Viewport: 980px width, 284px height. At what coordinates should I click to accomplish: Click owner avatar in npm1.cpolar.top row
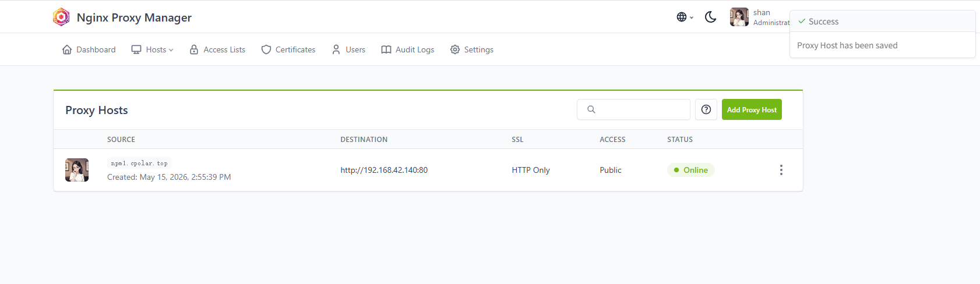(77, 170)
